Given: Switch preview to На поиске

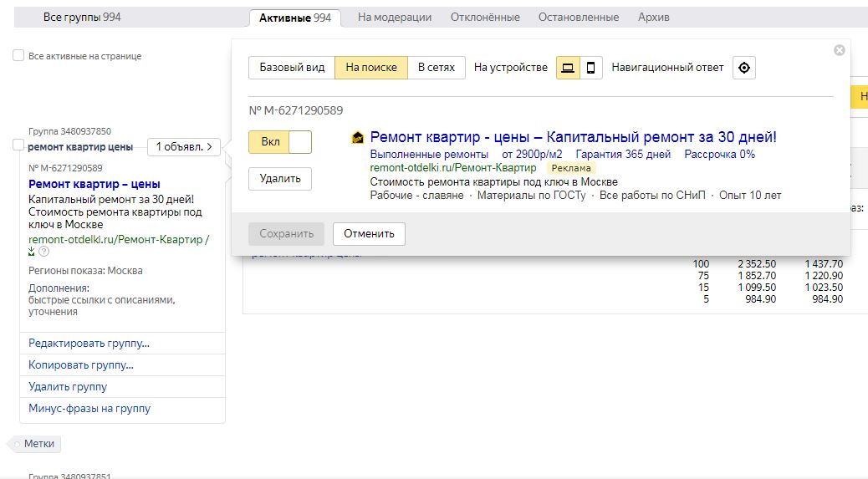Looking at the screenshot, I should (x=371, y=68).
